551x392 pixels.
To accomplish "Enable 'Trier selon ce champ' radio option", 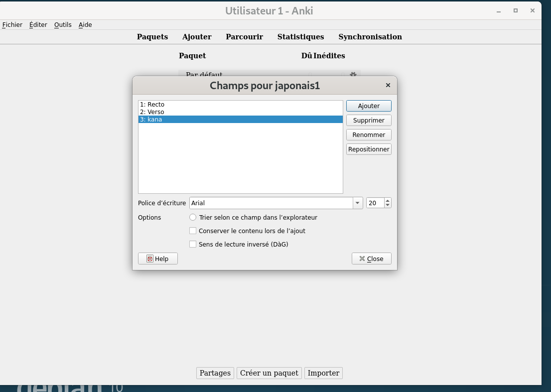I will point(193,218).
